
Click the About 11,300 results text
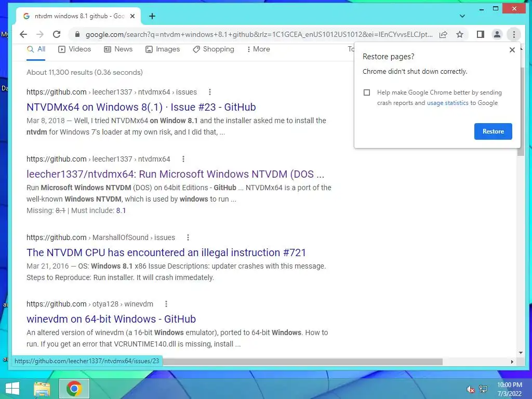pyautogui.click(x=85, y=72)
